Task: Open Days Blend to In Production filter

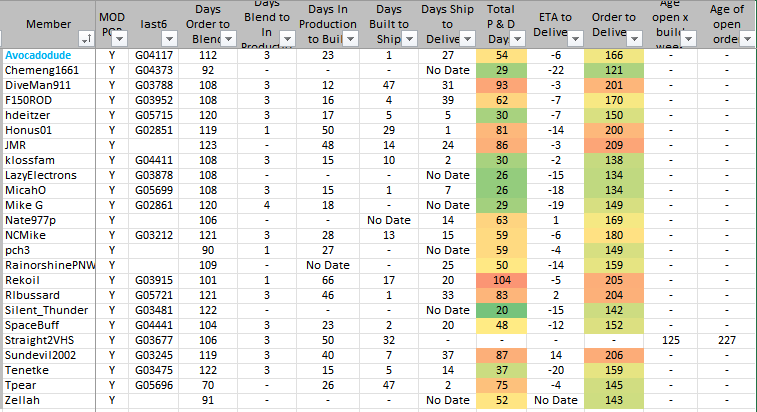Action: tap(287, 38)
